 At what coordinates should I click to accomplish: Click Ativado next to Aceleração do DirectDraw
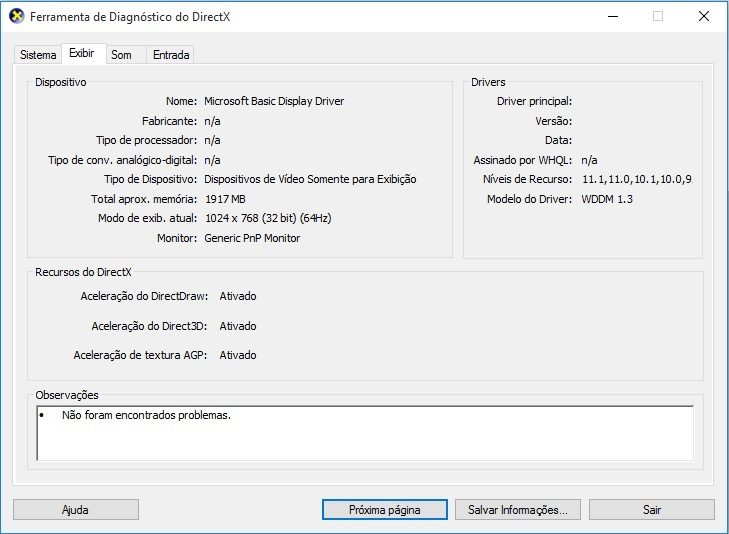click(x=238, y=296)
